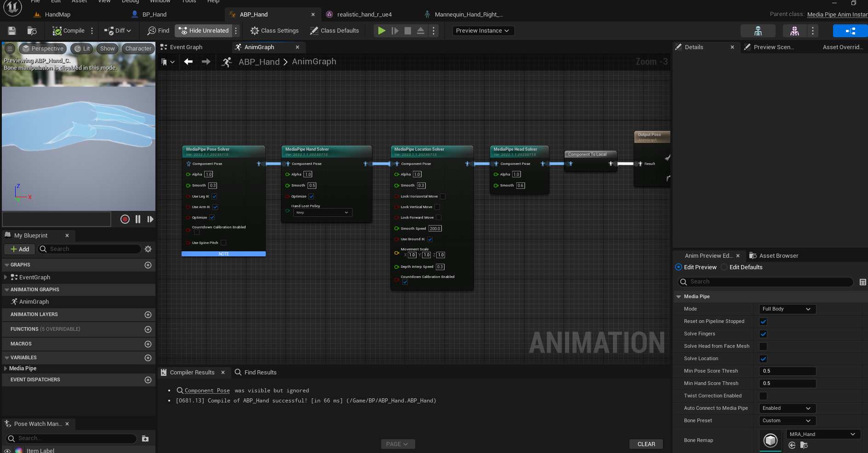
Task: Click the Hide Unrelated button
Action: click(204, 30)
